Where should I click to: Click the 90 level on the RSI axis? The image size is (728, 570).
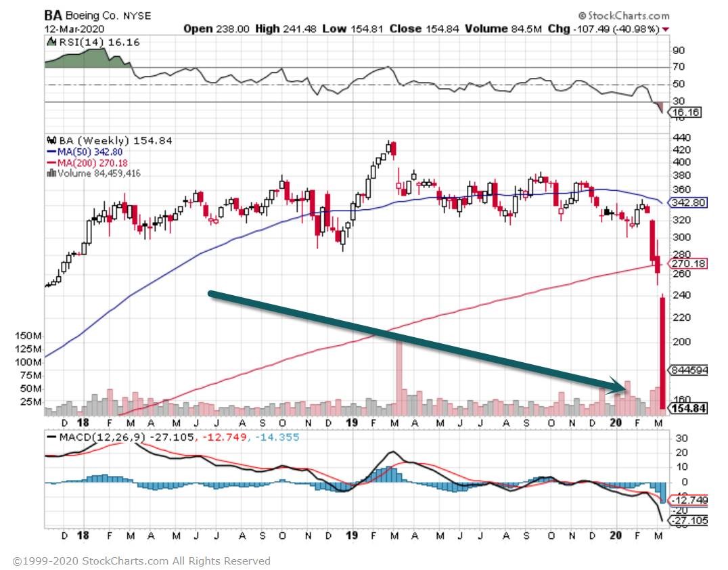click(679, 51)
